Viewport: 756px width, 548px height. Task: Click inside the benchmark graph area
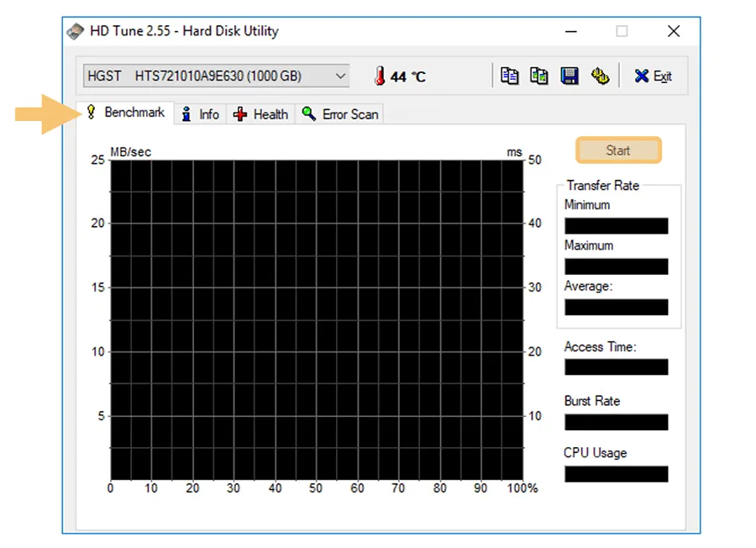pyautogui.click(x=317, y=320)
